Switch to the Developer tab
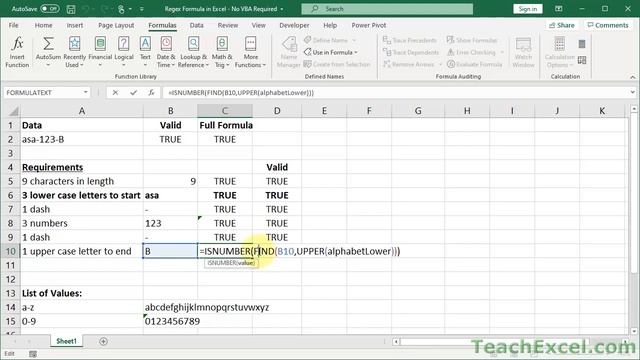Image resolution: width=640 pixels, height=360 pixels. tap(294, 25)
